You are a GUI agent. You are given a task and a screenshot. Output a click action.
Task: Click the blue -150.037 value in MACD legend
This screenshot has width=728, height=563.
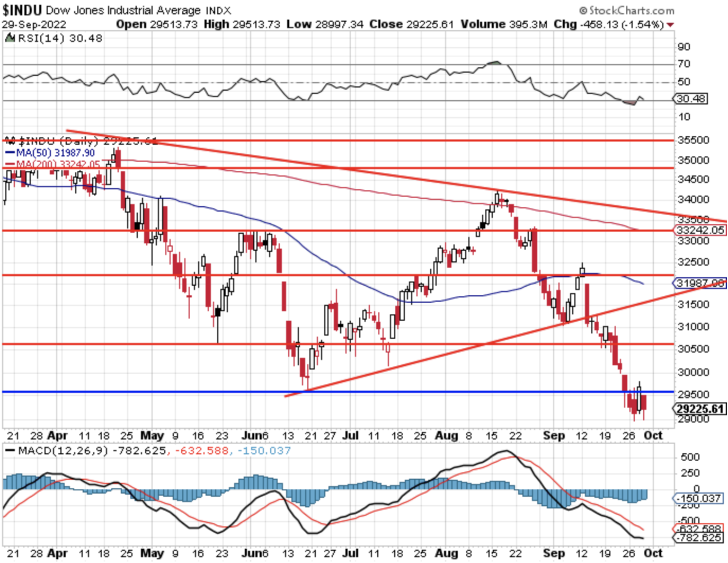(264, 451)
